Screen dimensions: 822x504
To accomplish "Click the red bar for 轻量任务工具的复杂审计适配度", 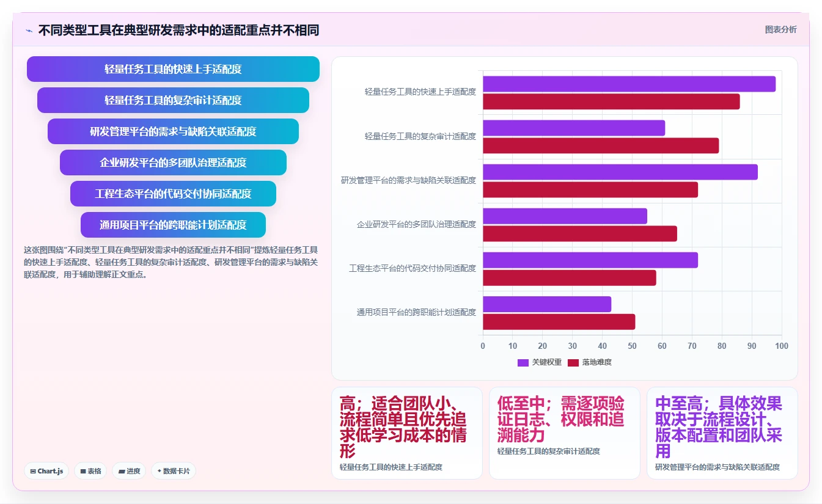I will pos(601,145).
